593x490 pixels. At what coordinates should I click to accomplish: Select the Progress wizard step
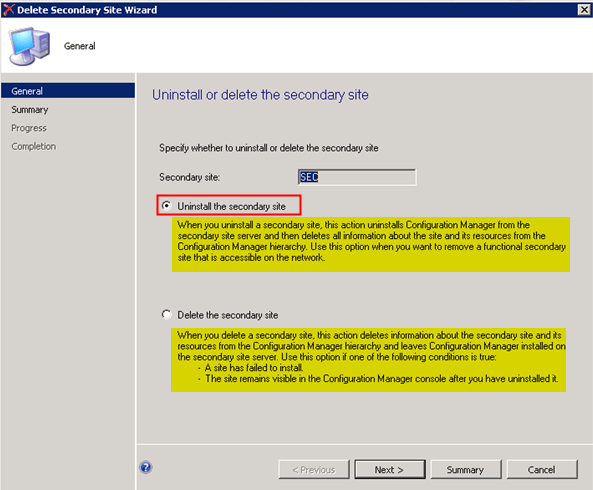click(x=29, y=128)
